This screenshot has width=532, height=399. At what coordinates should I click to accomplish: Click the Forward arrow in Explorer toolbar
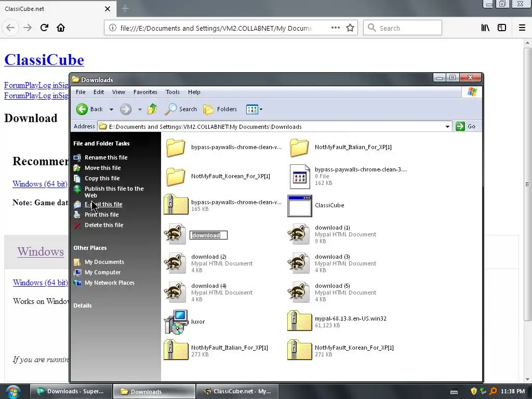[x=126, y=109]
